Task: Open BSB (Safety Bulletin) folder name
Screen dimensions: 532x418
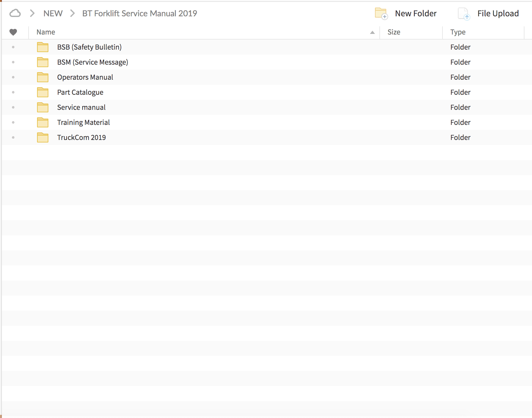Action: [89, 47]
